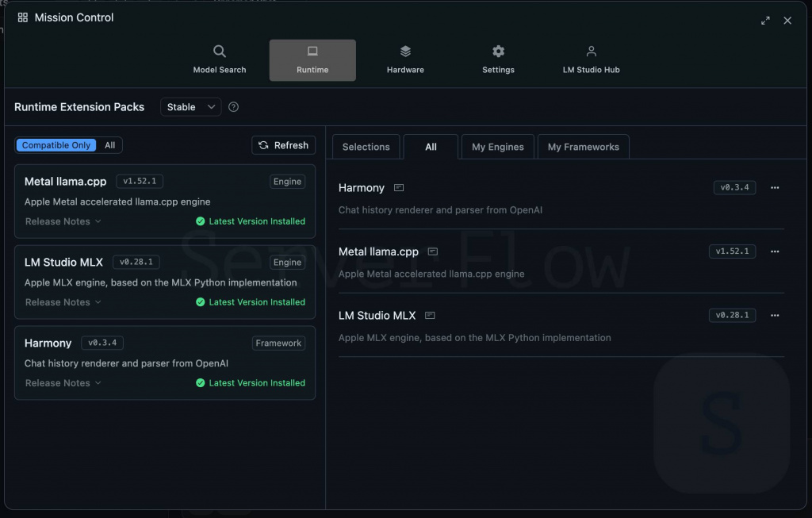Open the Hardware stack icon

pos(405,49)
